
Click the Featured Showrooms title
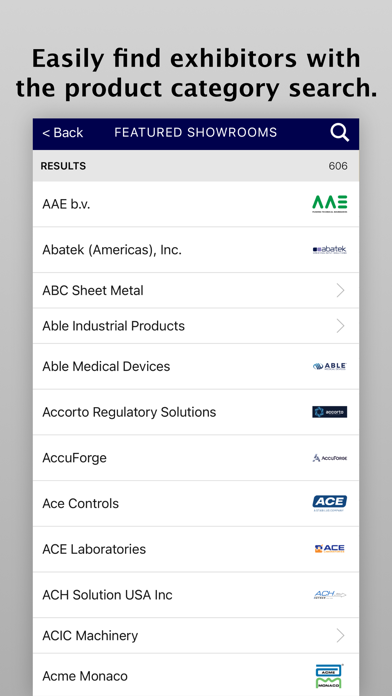pyautogui.click(x=196, y=133)
